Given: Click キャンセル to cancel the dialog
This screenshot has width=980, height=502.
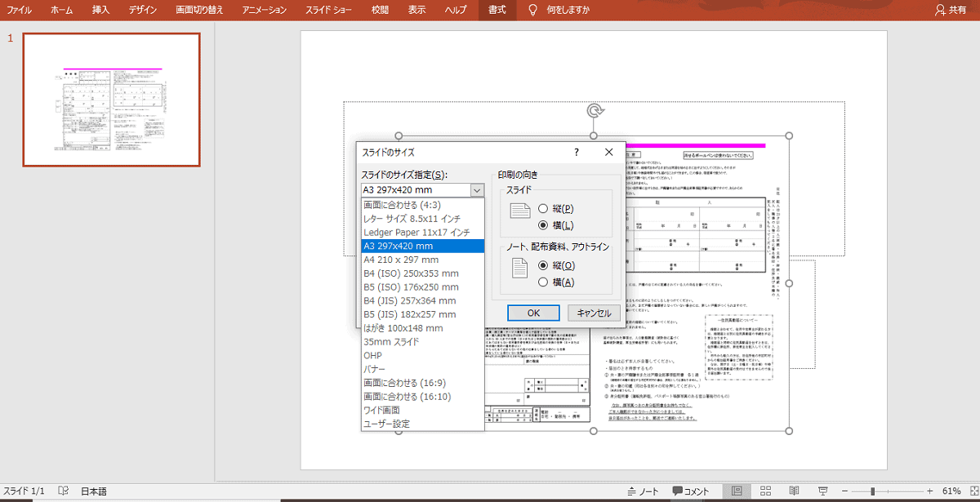Looking at the screenshot, I should 594,313.
